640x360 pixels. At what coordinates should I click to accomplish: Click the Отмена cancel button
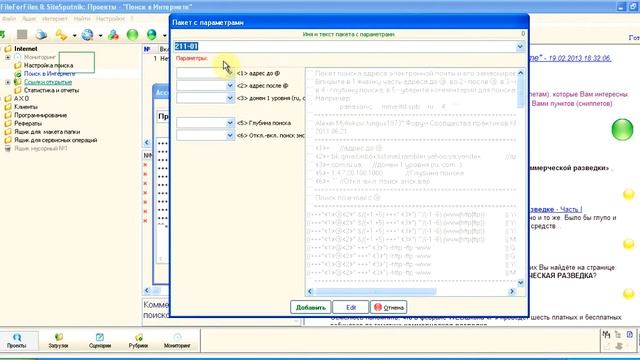click(389, 307)
